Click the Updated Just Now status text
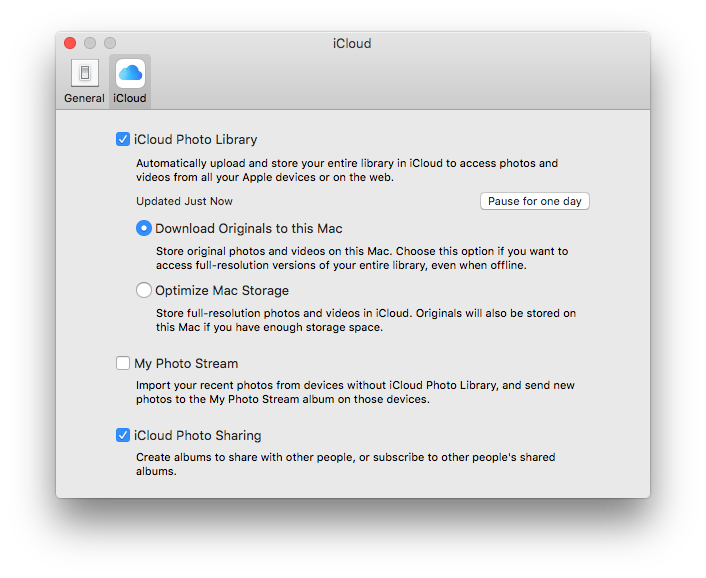 pyautogui.click(x=184, y=202)
